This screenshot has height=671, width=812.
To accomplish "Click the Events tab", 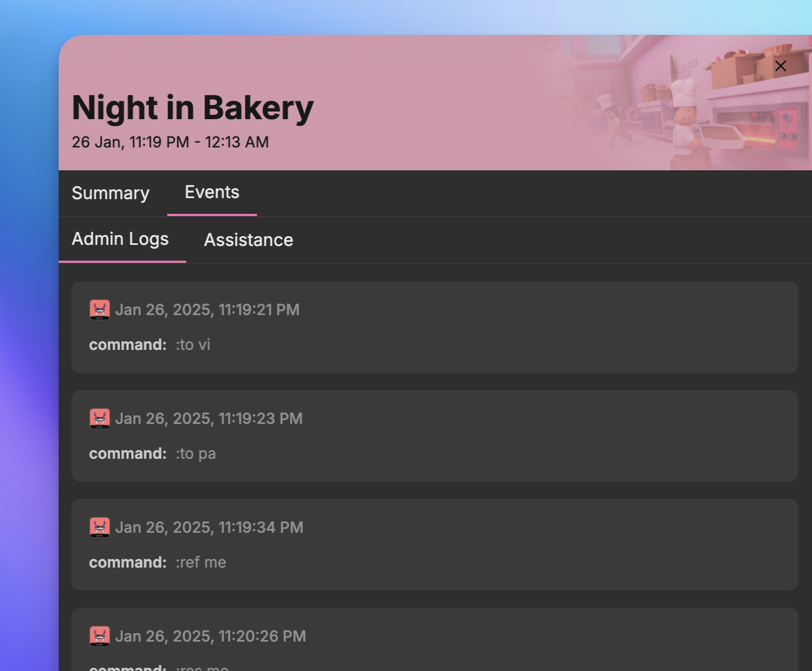I will pos(212,192).
